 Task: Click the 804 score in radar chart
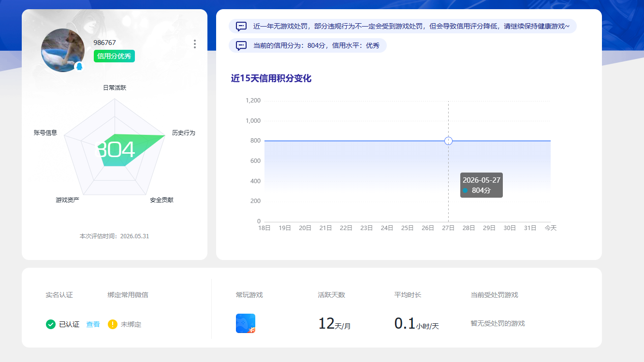(x=116, y=150)
